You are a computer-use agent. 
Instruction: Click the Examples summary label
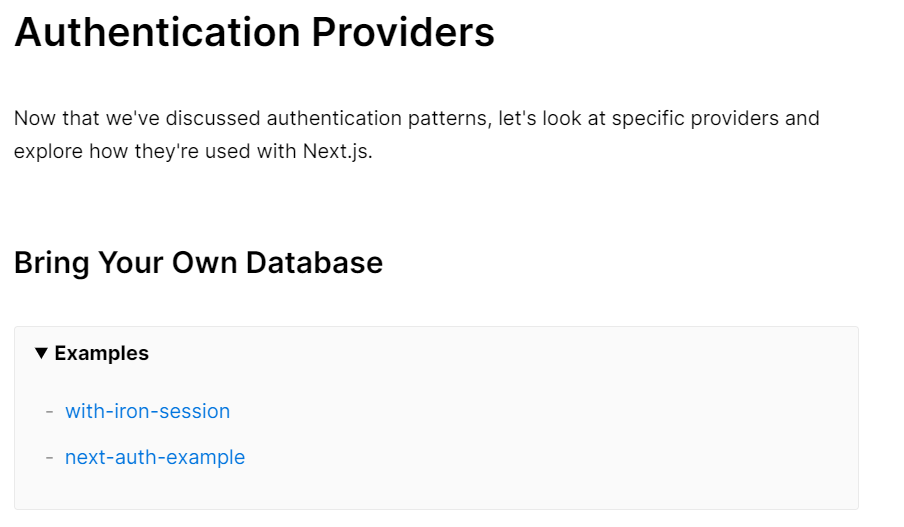click(x=101, y=353)
